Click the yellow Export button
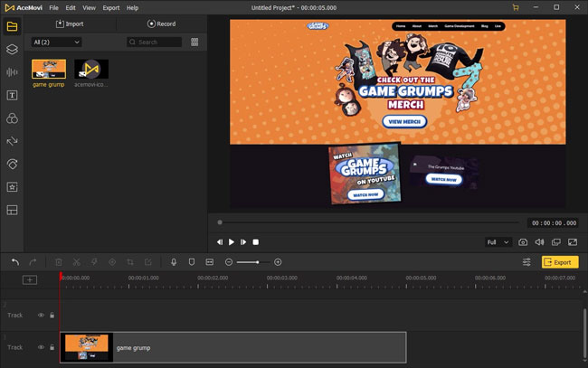This screenshot has width=588, height=368. pos(560,262)
